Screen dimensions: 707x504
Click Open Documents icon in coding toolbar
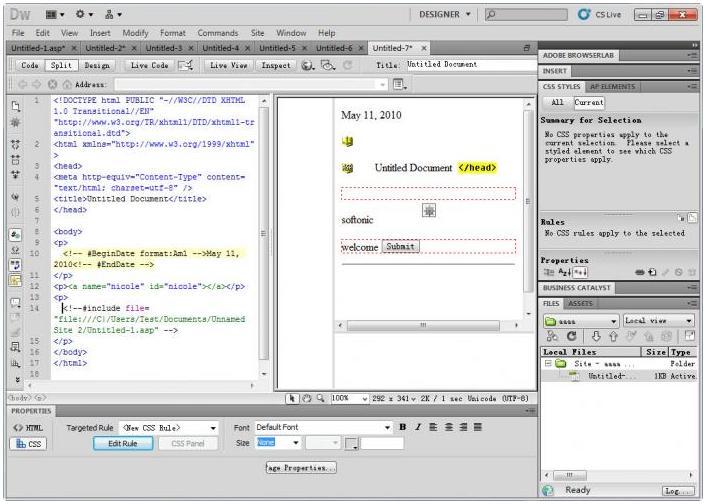(16, 106)
